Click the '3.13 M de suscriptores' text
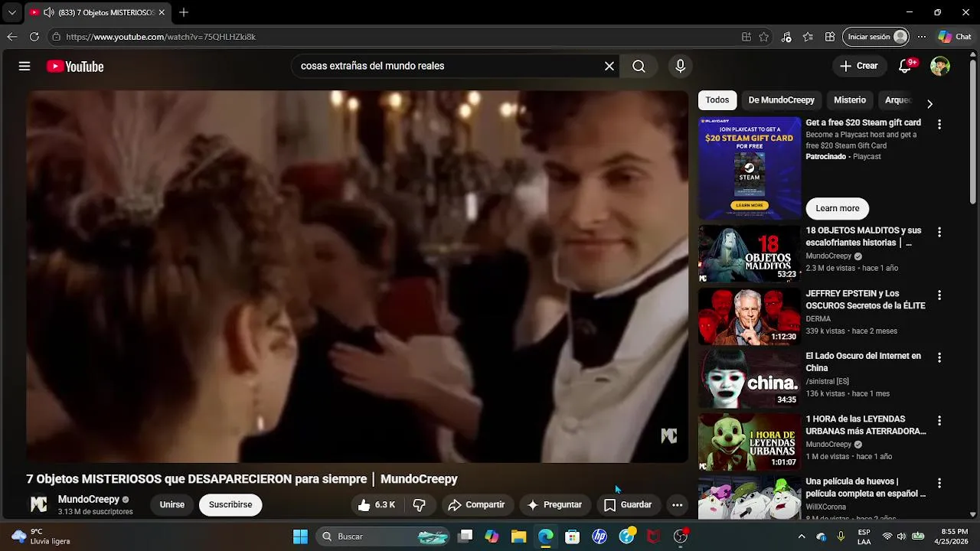Screen dimensions: 980x551 [x=96, y=512]
